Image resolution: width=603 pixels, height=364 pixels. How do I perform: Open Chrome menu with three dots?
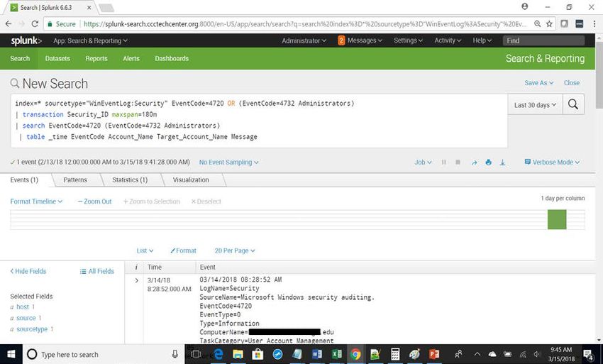coord(595,24)
